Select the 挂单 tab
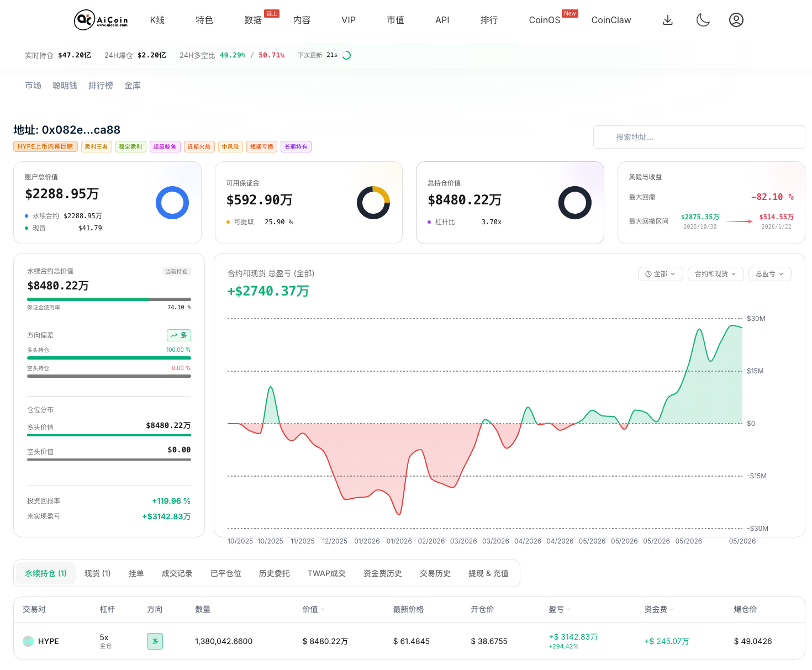Image resolution: width=812 pixels, height=670 pixels. click(x=136, y=573)
